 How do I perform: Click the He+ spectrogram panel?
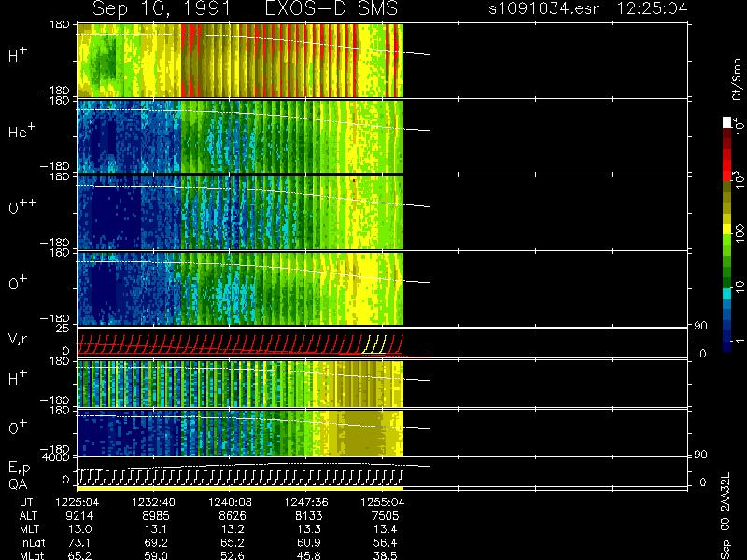point(240,136)
